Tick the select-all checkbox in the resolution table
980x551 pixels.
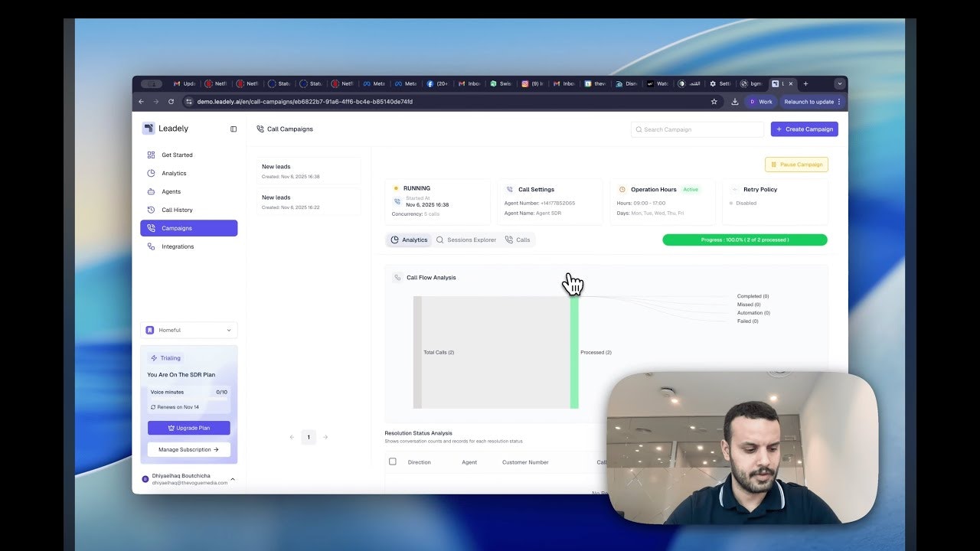[x=393, y=461]
